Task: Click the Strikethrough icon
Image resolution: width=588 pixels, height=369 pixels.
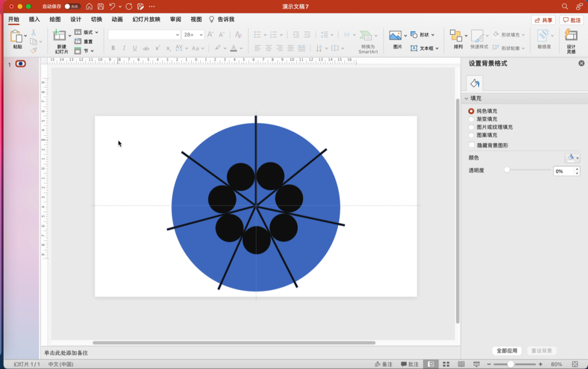Action: (146, 48)
